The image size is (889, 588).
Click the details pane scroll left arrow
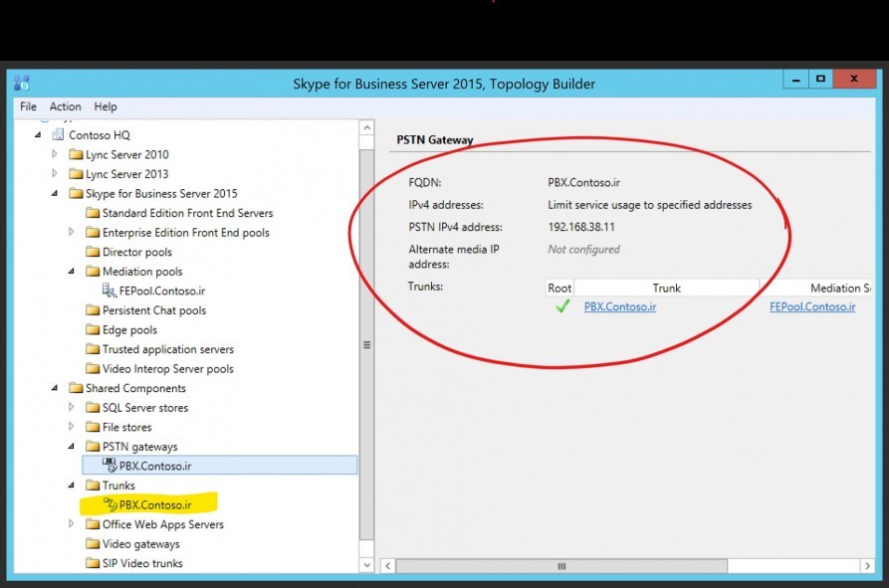click(388, 566)
